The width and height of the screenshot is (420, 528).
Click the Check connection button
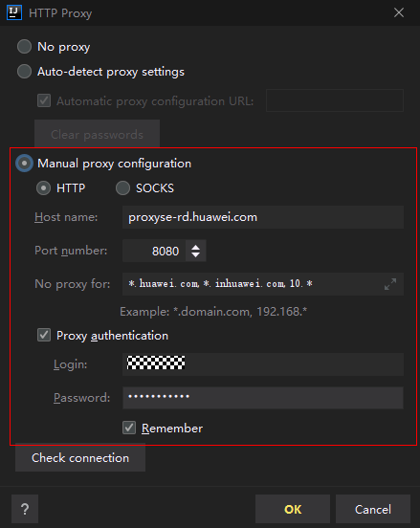point(80,458)
